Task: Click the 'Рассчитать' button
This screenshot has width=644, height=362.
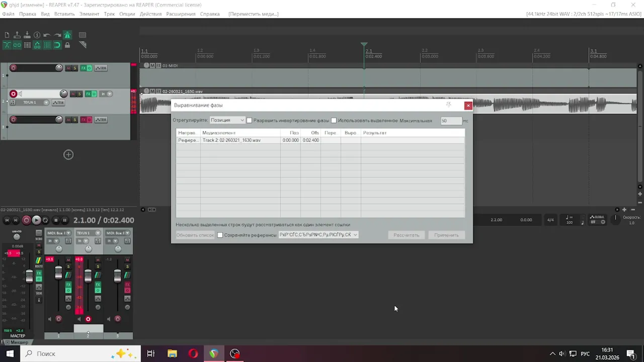Action: click(406, 235)
